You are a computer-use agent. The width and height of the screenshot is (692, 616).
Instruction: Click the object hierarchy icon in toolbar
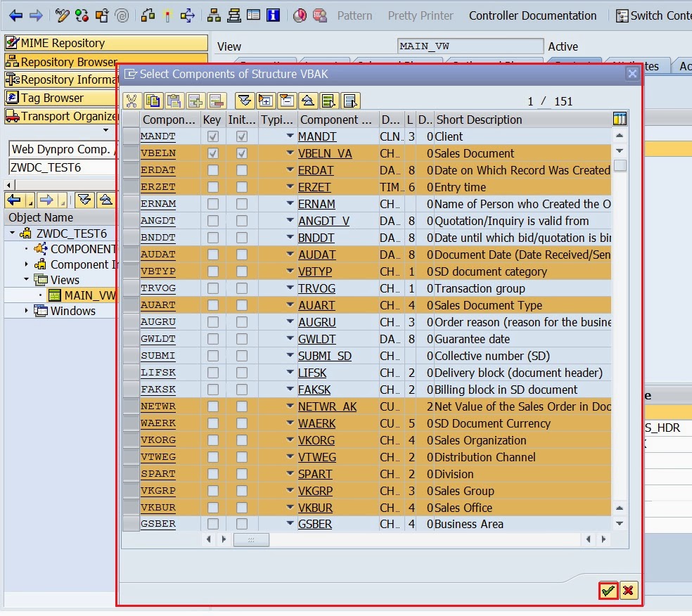coord(214,15)
